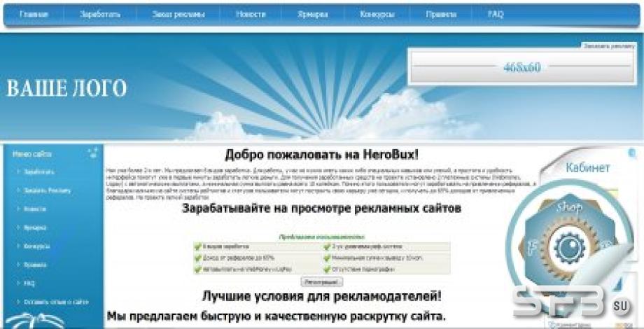Click the magnifier icon above Кабинет
644x329 pixels.
pos(633,155)
